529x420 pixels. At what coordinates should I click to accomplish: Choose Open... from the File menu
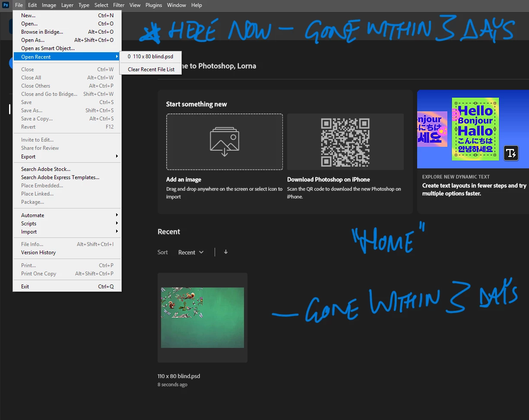pos(67,24)
